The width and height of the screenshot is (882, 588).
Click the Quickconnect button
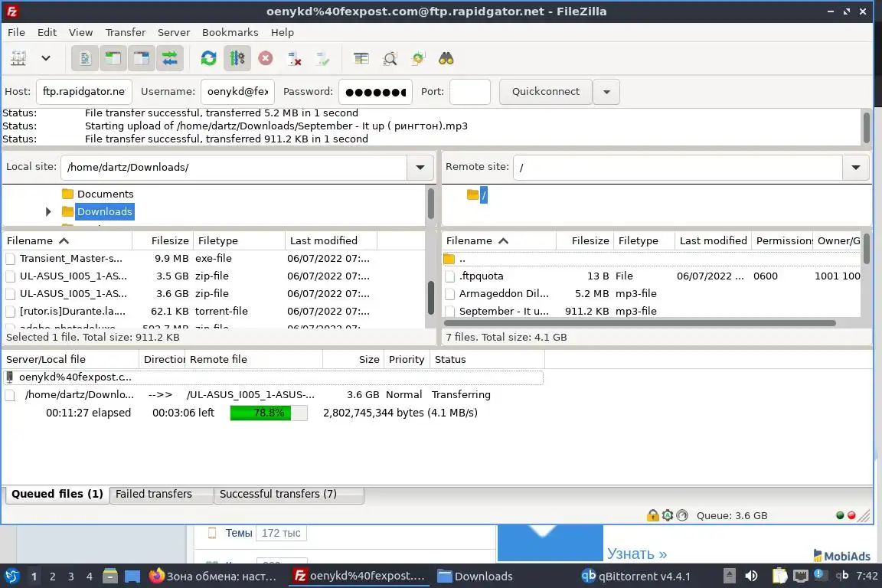tap(546, 92)
